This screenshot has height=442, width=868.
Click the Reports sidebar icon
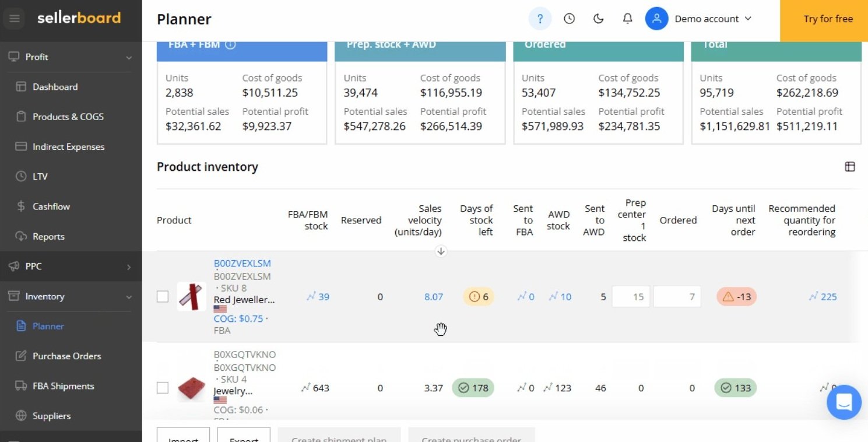point(21,237)
